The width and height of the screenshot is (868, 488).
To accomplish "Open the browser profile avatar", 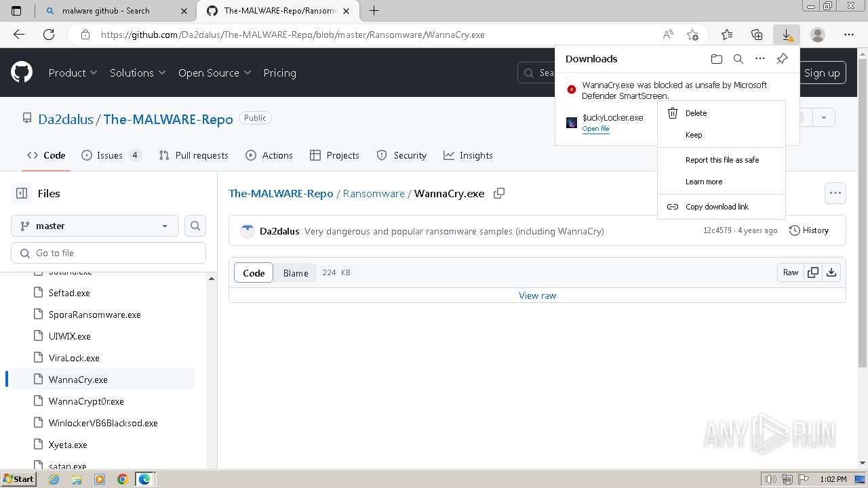I will 818,35.
